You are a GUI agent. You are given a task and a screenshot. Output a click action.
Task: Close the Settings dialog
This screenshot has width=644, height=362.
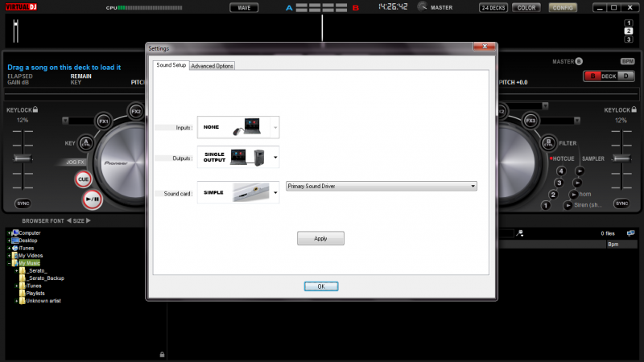(x=485, y=47)
